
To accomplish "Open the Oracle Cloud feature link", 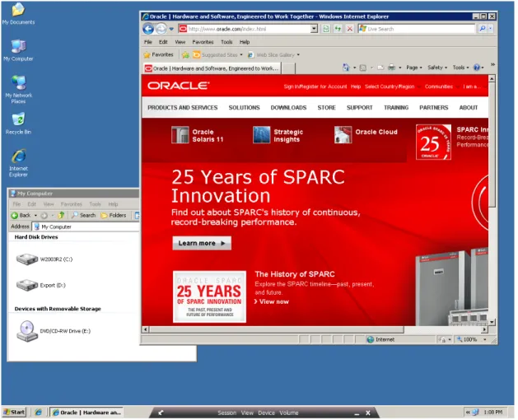I will (366, 134).
